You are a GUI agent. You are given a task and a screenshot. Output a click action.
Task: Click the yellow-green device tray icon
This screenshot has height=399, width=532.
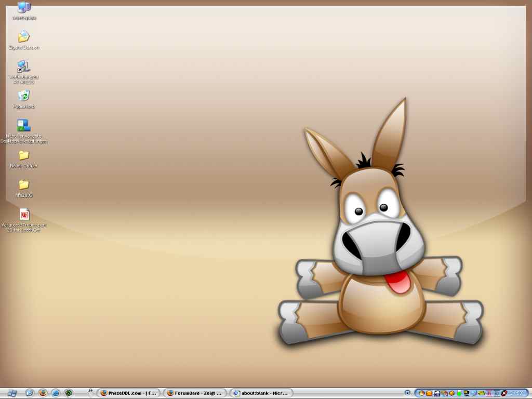click(x=481, y=393)
